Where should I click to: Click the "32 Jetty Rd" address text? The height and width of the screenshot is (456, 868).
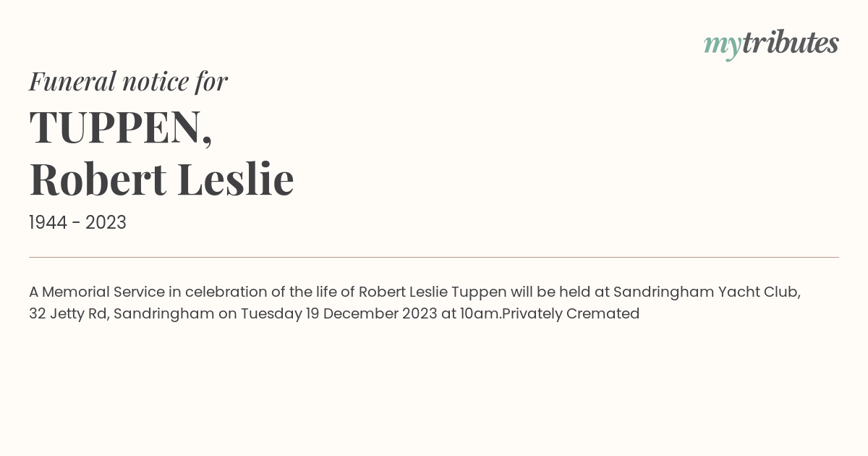[68, 314]
